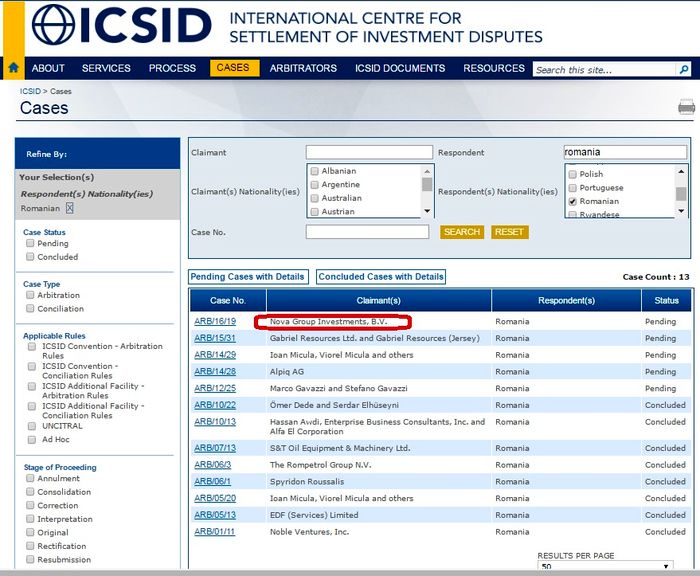Image resolution: width=700 pixels, height=576 pixels.
Task: Check the Pending case status filter
Action: [30, 243]
